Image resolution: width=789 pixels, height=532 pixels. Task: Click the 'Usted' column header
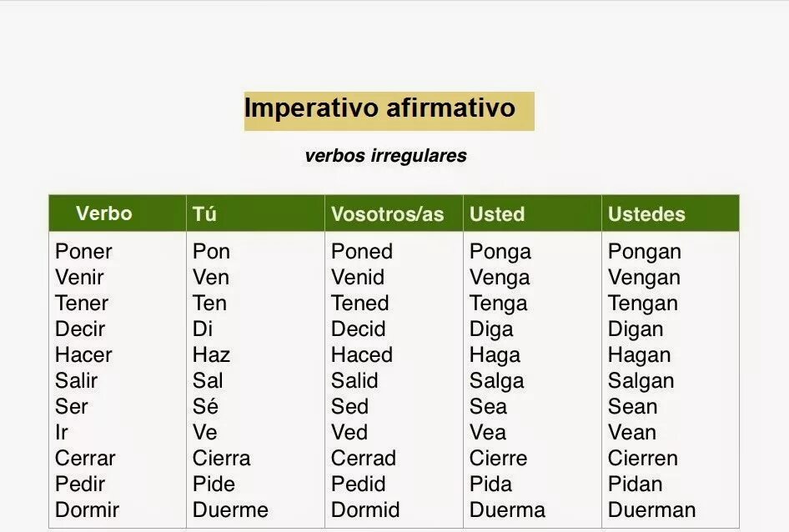pyautogui.click(x=496, y=214)
